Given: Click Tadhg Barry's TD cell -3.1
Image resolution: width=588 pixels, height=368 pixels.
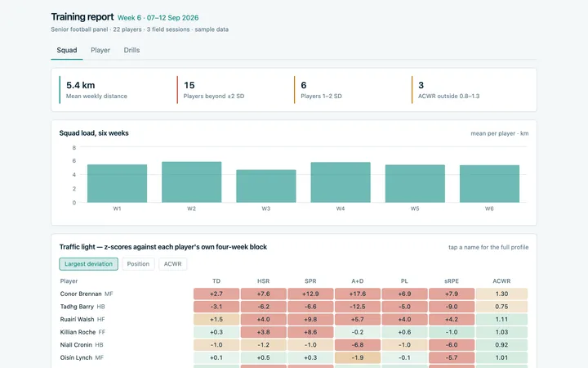Looking at the screenshot, I should tap(216, 307).
